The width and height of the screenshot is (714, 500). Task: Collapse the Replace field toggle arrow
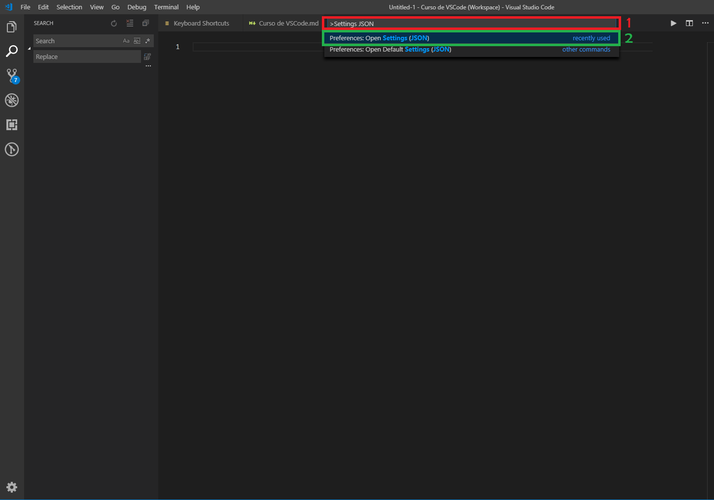pos(29,49)
